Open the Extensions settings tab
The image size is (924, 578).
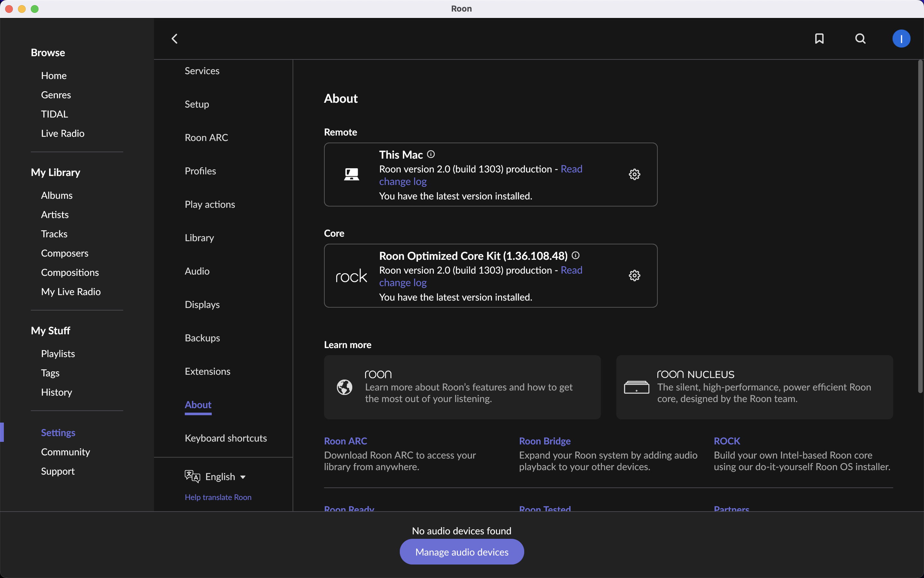point(207,371)
